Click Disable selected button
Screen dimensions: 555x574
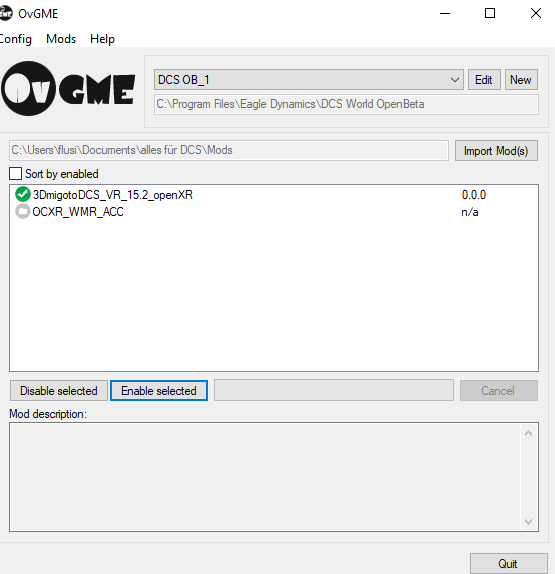[59, 391]
